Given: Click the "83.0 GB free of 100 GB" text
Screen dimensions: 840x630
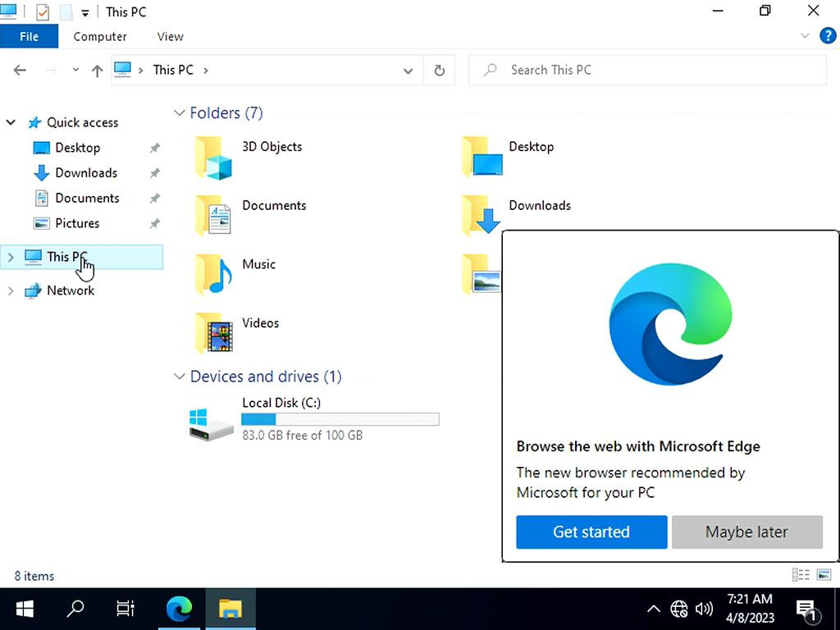Looking at the screenshot, I should [x=302, y=436].
